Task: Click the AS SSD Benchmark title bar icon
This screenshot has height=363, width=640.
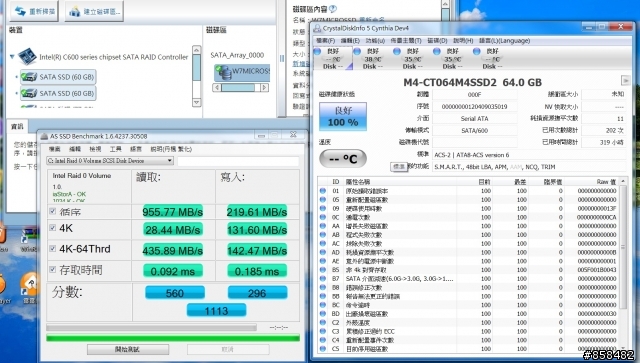Action: point(44,136)
